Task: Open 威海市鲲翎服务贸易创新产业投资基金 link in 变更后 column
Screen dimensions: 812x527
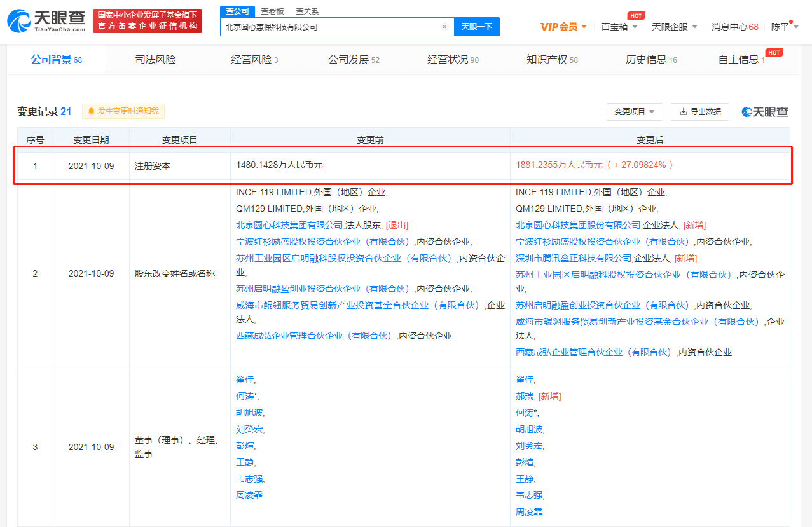Action: point(638,322)
